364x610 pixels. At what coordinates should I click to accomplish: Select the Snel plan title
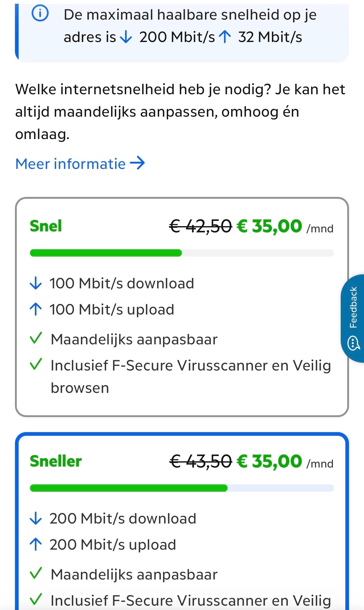pos(46,226)
